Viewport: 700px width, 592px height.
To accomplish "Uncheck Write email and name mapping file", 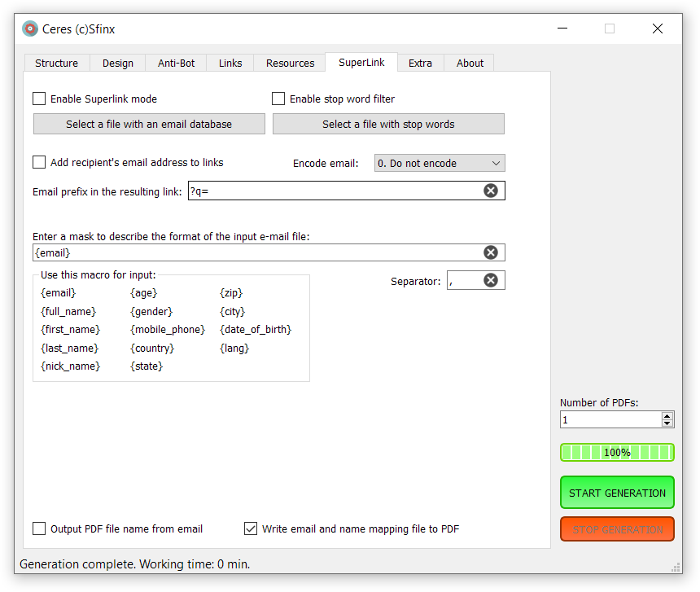I will point(251,528).
